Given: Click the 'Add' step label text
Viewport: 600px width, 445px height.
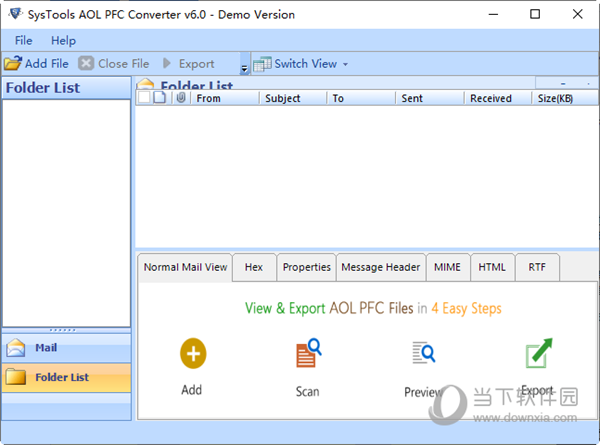Looking at the screenshot, I should click(192, 390).
